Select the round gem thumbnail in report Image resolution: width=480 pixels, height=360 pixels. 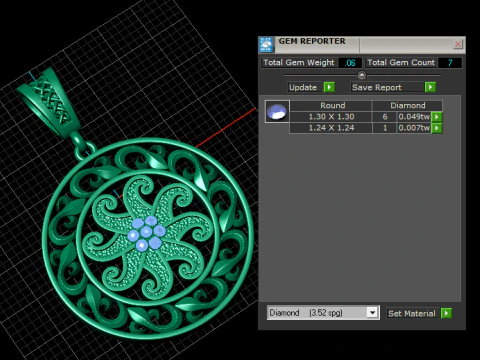click(x=277, y=111)
